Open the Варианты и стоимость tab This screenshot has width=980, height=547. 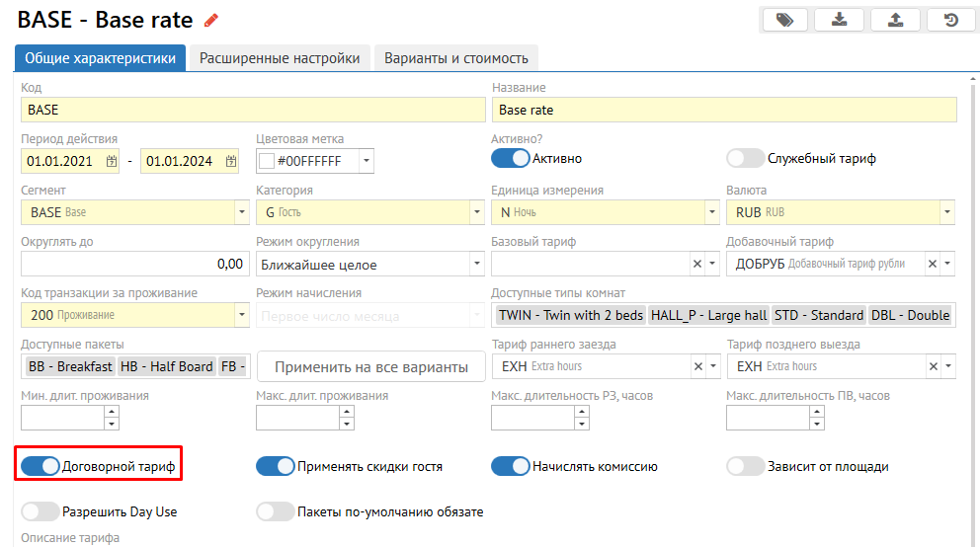(x=456, y=58)
